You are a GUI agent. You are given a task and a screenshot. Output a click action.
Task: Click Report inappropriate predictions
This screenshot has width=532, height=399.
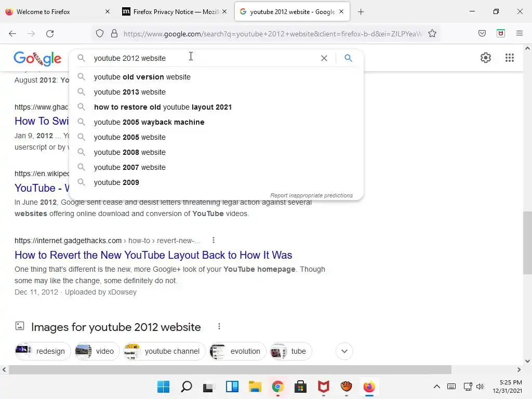[311, 195]
